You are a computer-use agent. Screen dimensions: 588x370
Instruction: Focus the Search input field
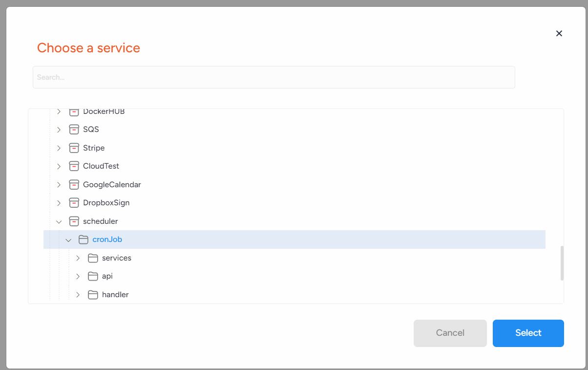[274, 77]
